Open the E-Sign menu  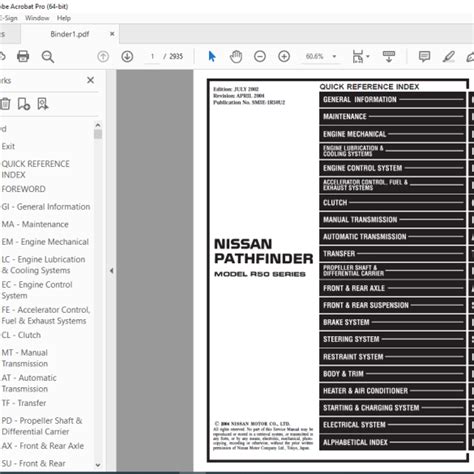9,18
